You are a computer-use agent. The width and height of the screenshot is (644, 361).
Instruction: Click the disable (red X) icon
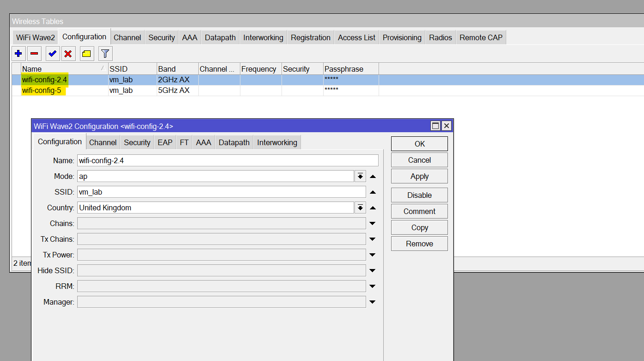click(68, 54)
